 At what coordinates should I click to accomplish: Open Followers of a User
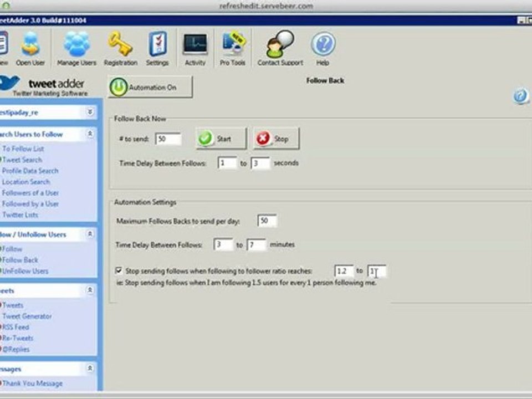click(30, 193)
